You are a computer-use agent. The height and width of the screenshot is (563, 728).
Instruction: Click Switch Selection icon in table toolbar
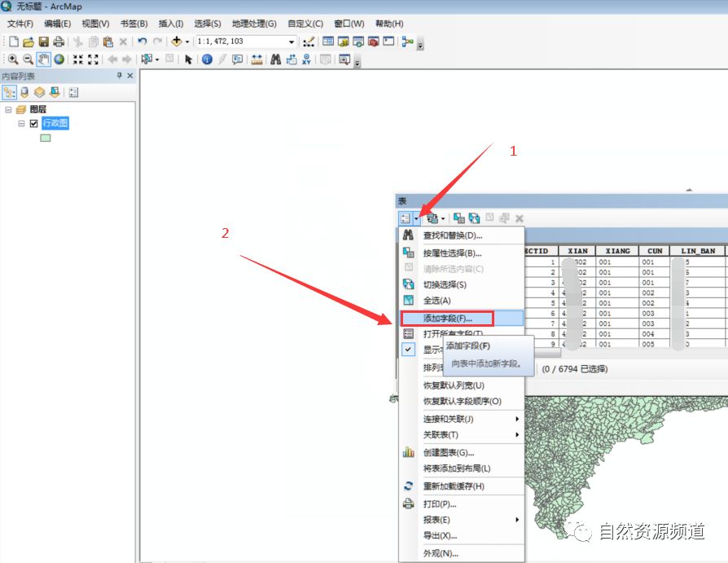pos(474,218)
